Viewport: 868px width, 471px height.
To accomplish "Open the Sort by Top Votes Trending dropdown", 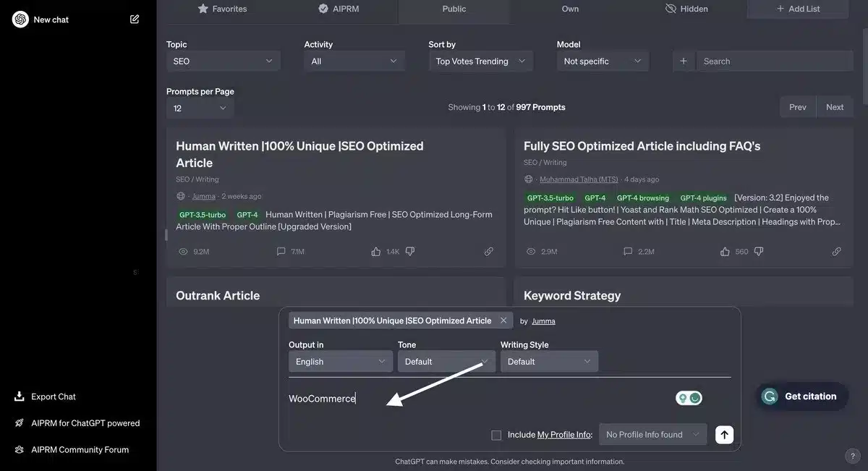I will 481,61.
